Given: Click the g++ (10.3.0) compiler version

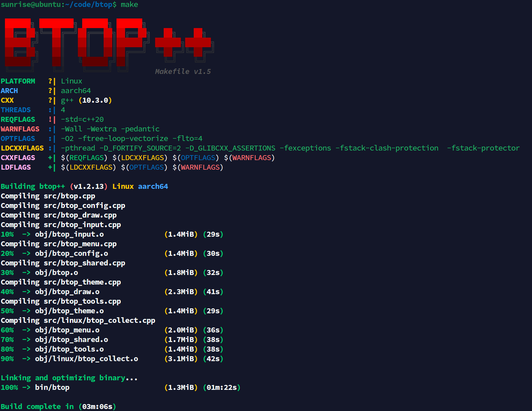Looking at the screenshot, I should [x=86, y=100].
